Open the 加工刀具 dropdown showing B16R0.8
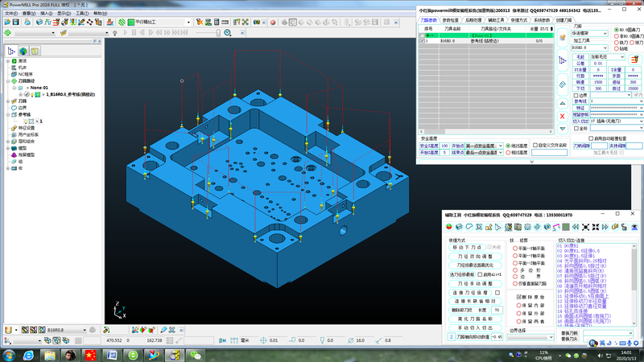 (x=589, y=48)
